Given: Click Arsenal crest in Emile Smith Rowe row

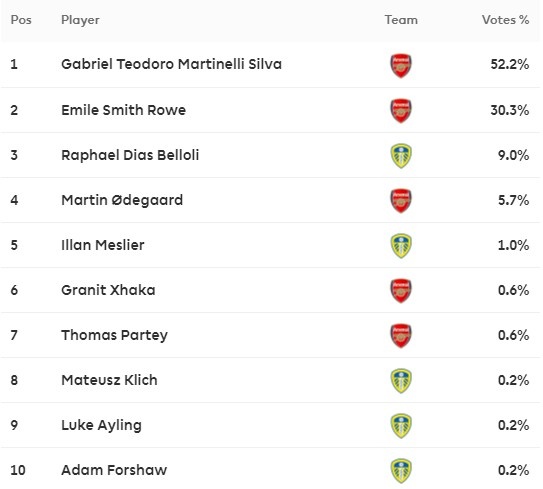Looking at the screenshot, I should 401,110.
